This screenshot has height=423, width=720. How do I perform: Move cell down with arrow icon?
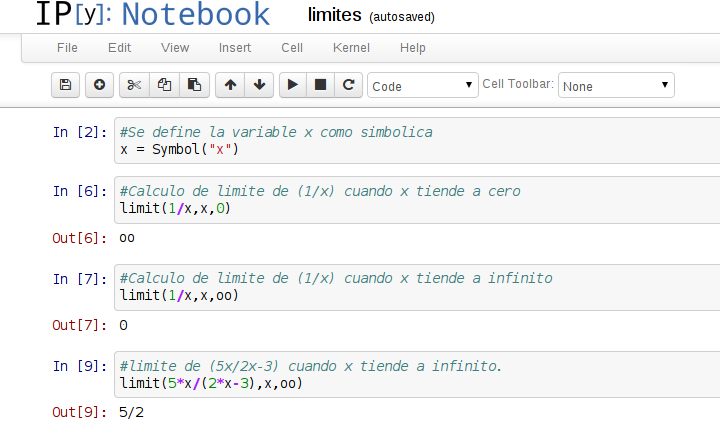[259, 86]
